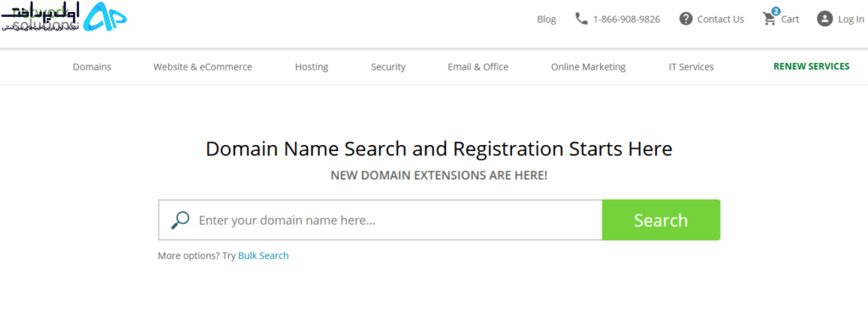Open the Blog link
The image size is (868, 314).
(547, 20)
